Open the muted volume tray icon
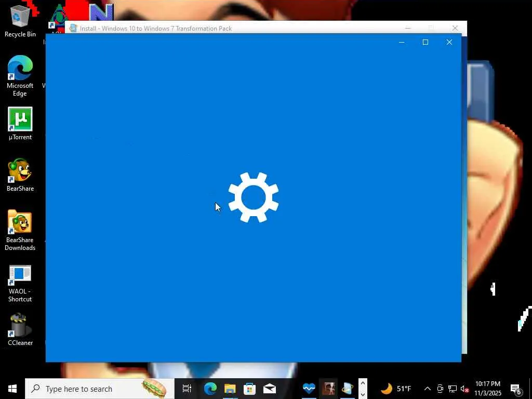The image size is (532, 399). coord(464,389)
